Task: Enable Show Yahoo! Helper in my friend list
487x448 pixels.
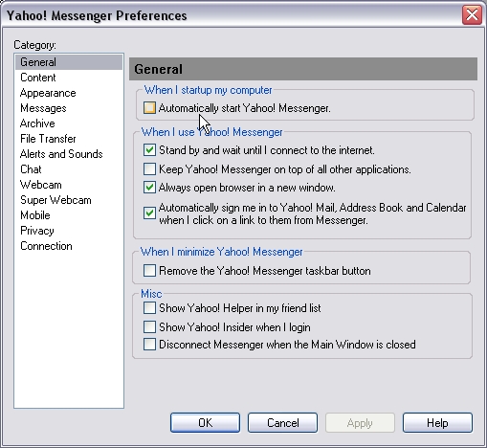Action: pyautogui.click(x=149, y=308)
